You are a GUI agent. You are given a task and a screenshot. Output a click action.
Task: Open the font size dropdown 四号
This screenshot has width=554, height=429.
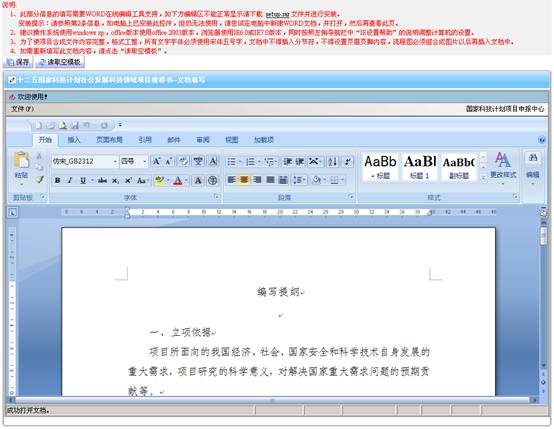pos(134,161)
